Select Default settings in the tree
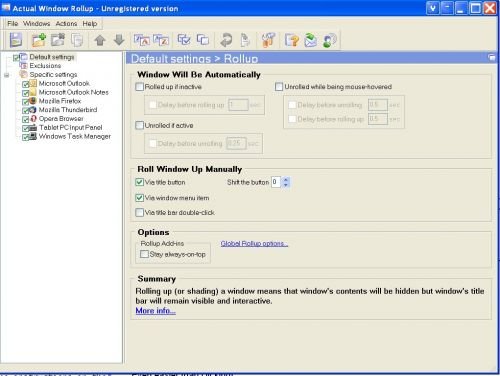This screenshot has height=376, width=500. tap(52, 57)
